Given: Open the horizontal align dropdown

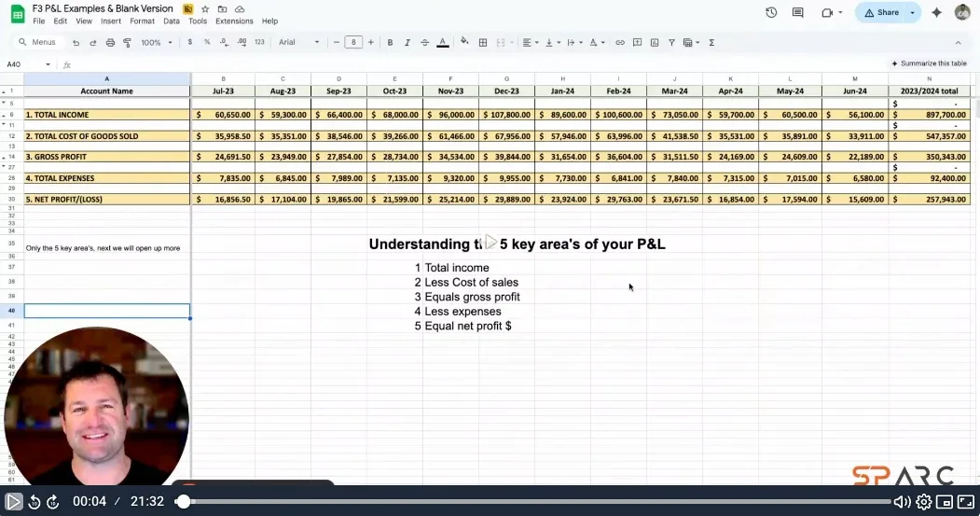Looking at the screenshot, I should click(530, 43).
